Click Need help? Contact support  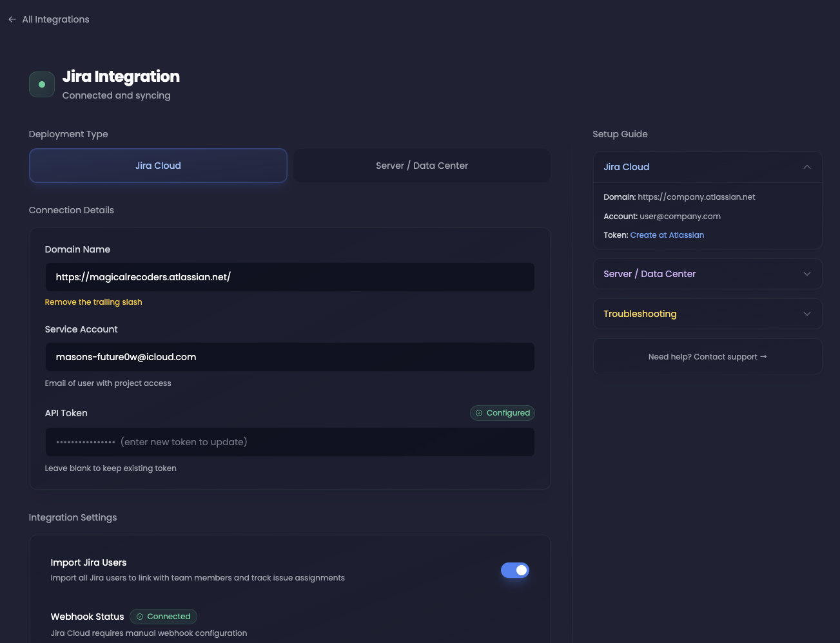(x=707, y=356)
